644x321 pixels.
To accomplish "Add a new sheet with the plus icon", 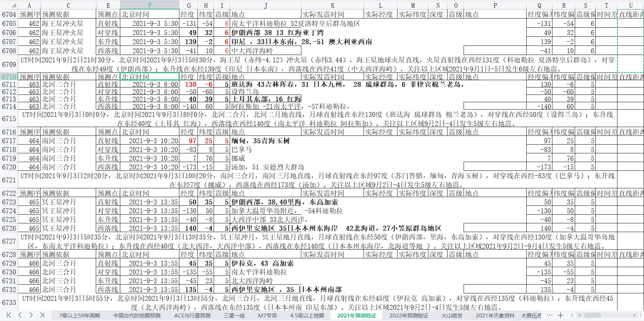I will 560,315.
